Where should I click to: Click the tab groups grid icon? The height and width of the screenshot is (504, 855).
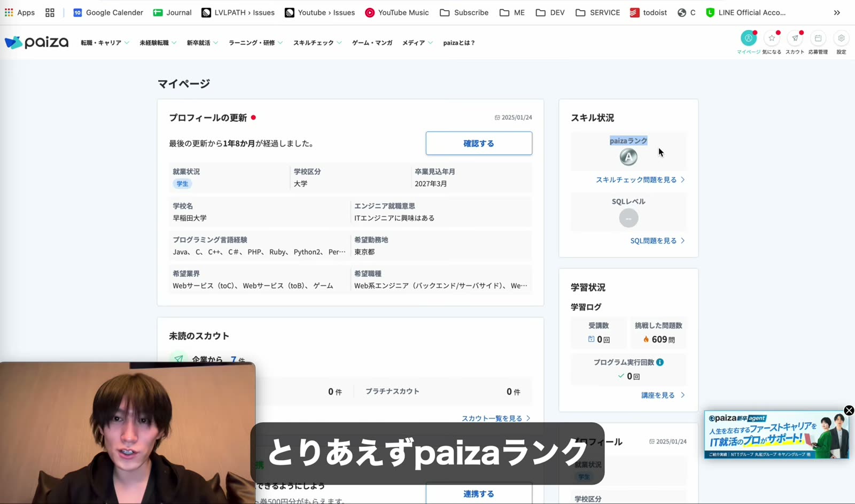coord(50,12)
